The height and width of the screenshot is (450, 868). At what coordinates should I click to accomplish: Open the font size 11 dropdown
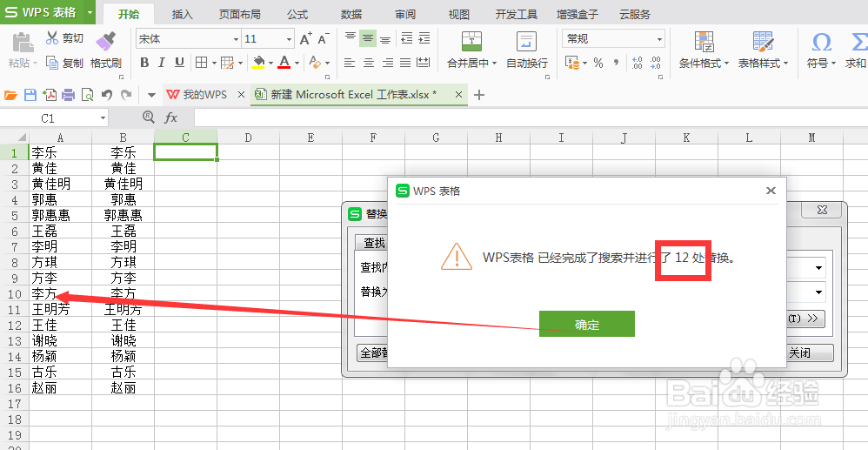tap(289, 39)
